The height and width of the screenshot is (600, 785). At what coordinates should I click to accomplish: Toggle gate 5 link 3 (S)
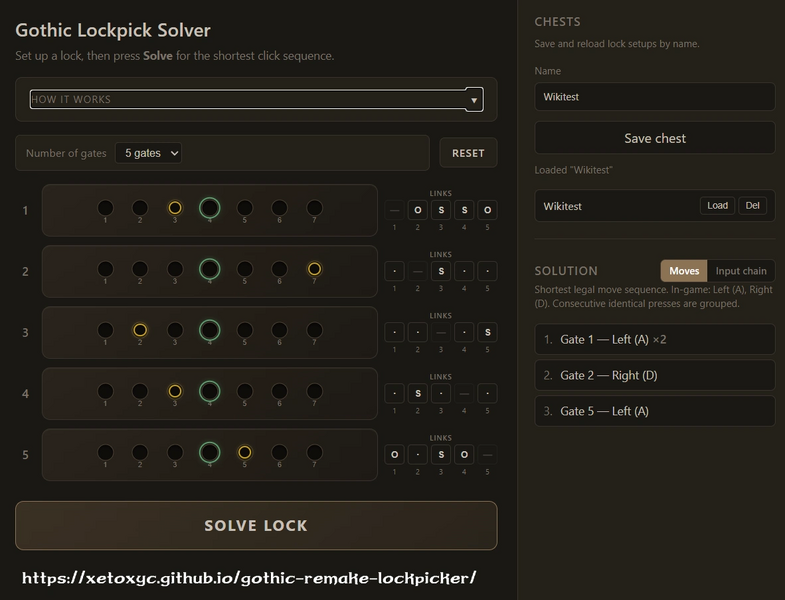click(441, 454)
